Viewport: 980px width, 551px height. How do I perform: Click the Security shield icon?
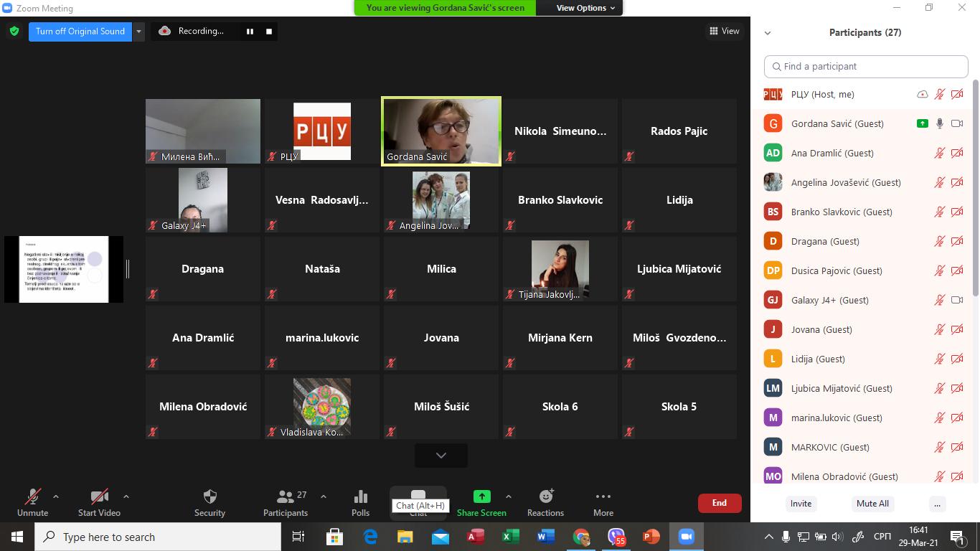[209, 496]
